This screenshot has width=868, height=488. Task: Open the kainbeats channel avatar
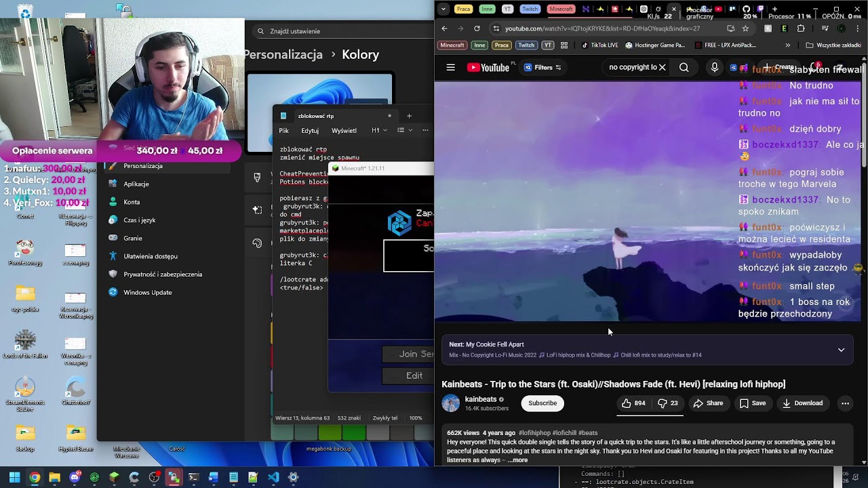pyautogui.click(x=450, y=403)
